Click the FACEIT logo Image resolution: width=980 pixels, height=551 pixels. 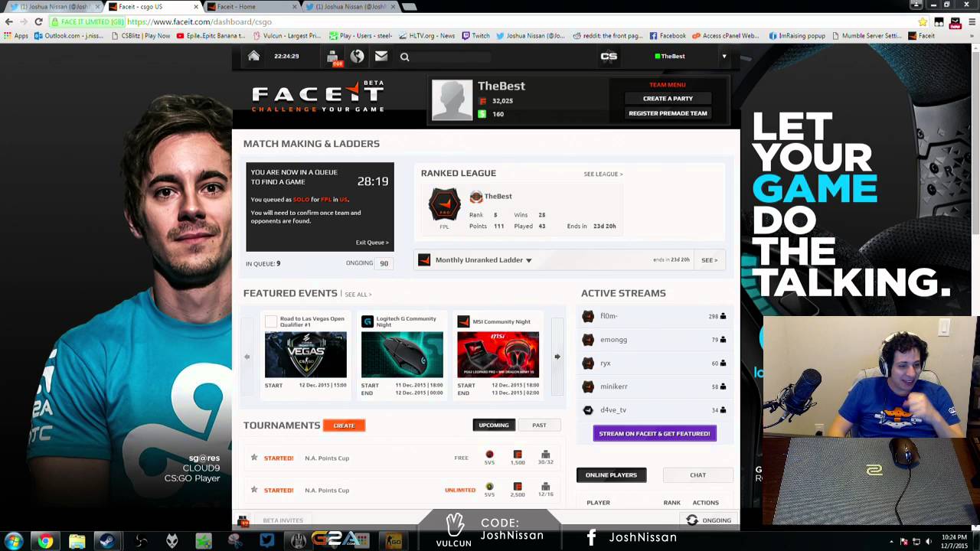click(318, 97)
